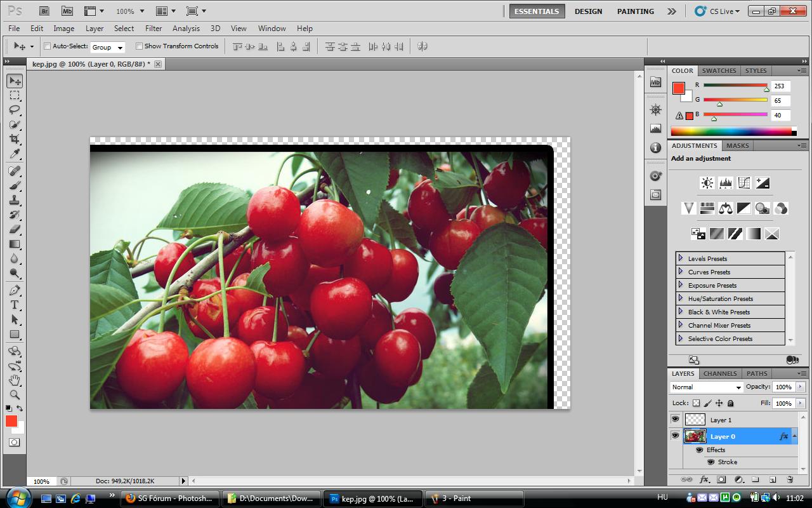Hide Layer 1 using its eye icon
Screen dimensions: 812x508
pos(675,420)
